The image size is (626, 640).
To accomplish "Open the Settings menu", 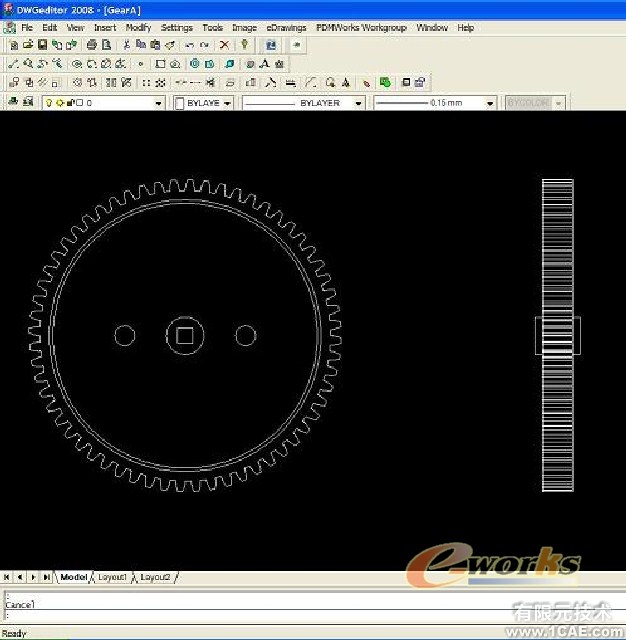I will (176, 28).
